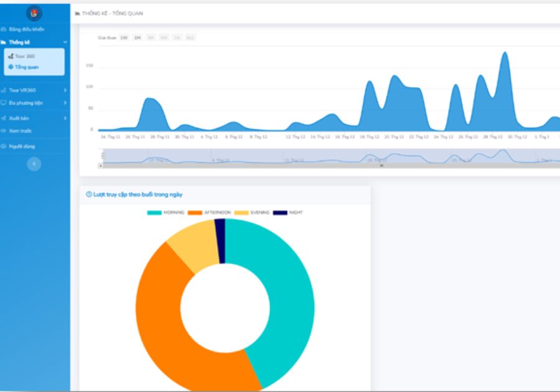Toggle the MORNING legend series
This screenshot has width=560, height=392.
166,213
